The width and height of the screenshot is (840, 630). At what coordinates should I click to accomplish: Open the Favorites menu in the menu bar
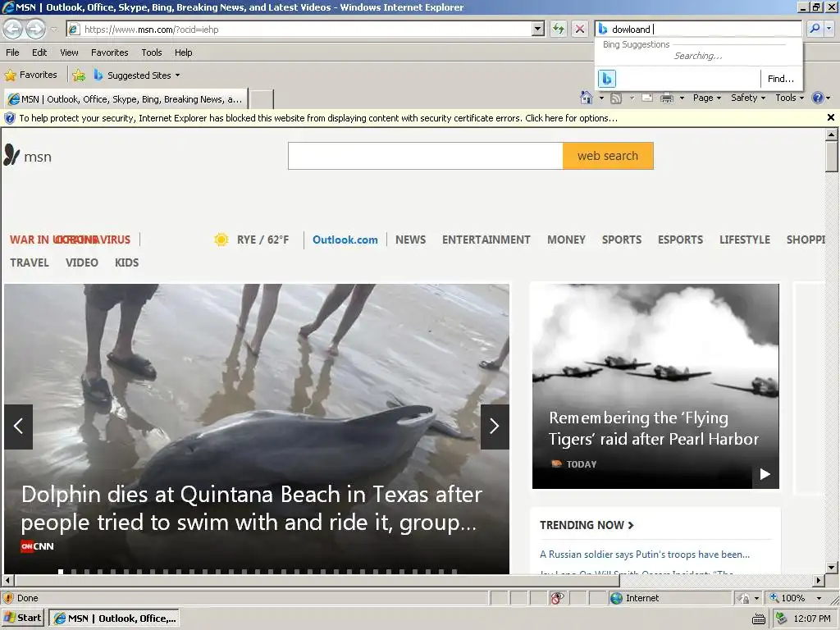coord(109,52)
